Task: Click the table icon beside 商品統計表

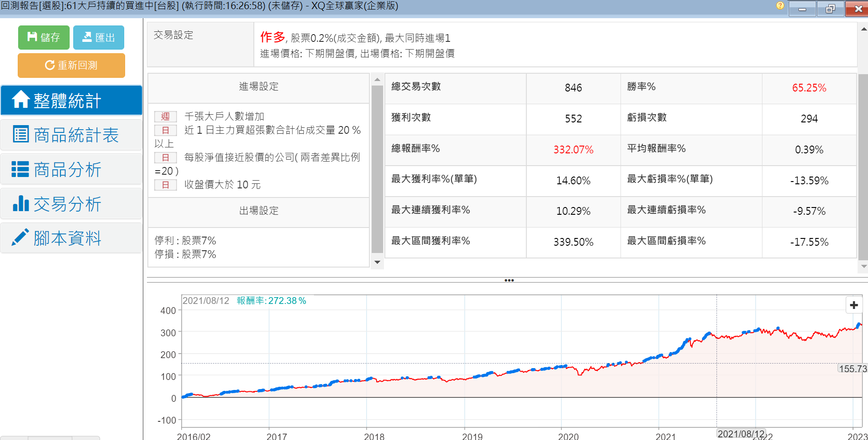Action: pos(20,134)
